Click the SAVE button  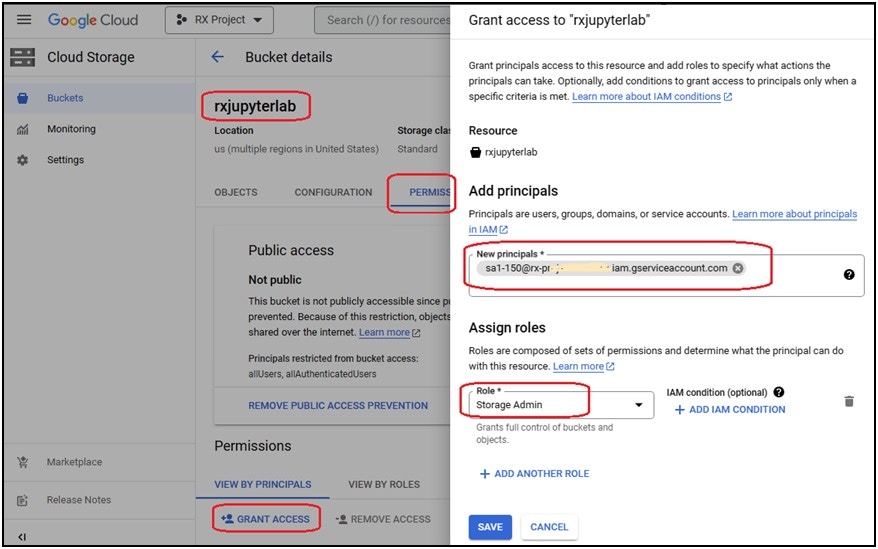point(490,527)
